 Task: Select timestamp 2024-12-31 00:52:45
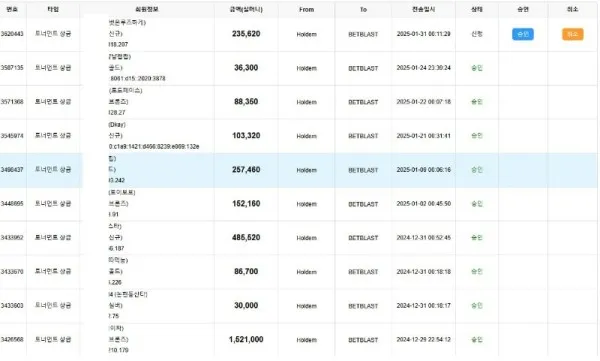point(424,237)
